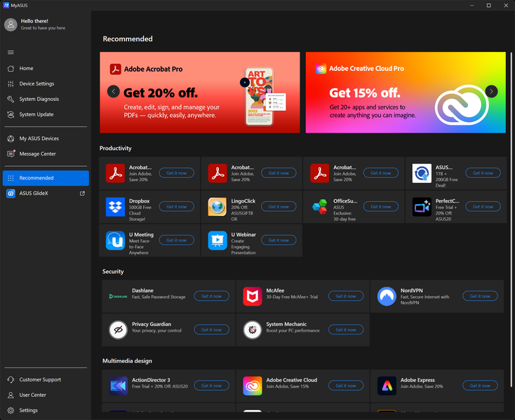Click the Customer Support headset icon

pyautogui.click(x=11, y=379)
